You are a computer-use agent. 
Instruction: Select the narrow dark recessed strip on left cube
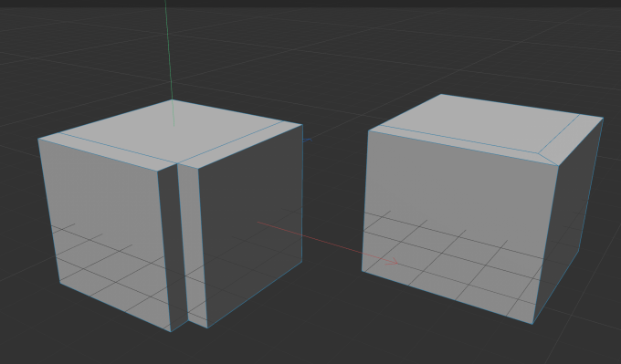(173, 245)
